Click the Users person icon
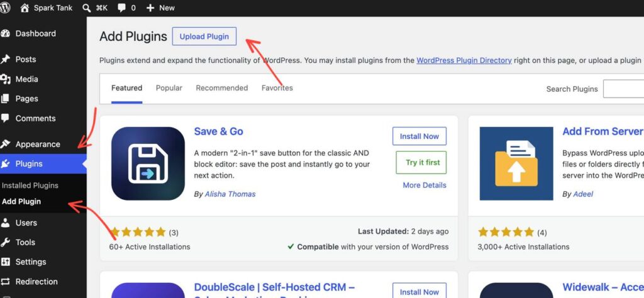644x298 pixels. click(5, 223)
